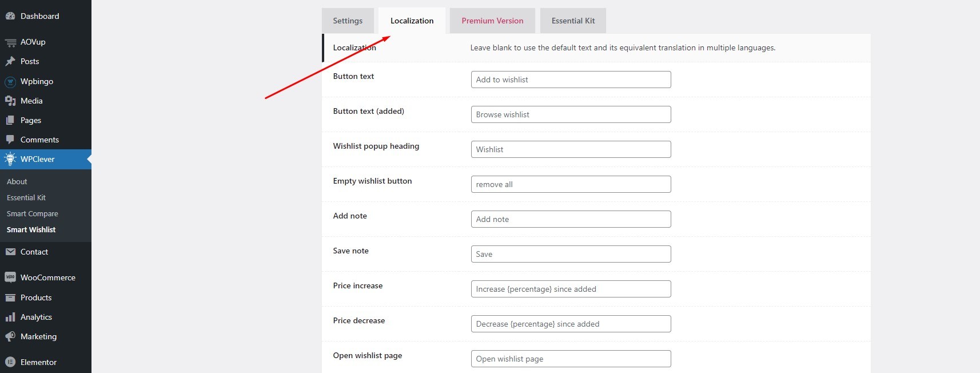
Task: Click the Comments speech bubble icon
Action: click(x=10, y=140)
